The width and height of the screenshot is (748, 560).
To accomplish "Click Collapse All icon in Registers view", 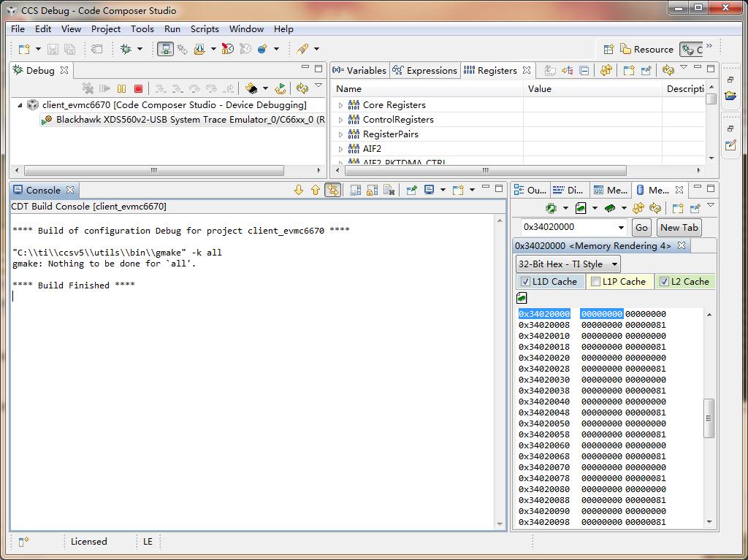I will (584, 71).
